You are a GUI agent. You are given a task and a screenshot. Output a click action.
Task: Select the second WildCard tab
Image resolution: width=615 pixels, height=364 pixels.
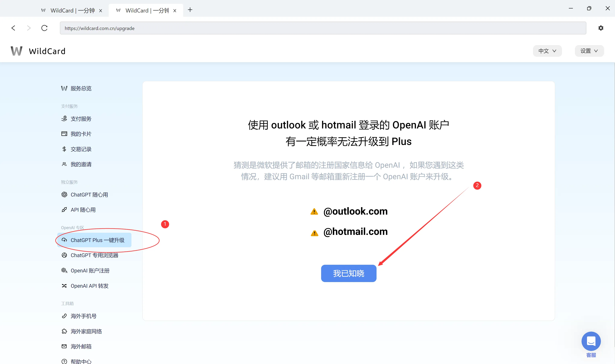pyautogui.click(x=146, y=10)
